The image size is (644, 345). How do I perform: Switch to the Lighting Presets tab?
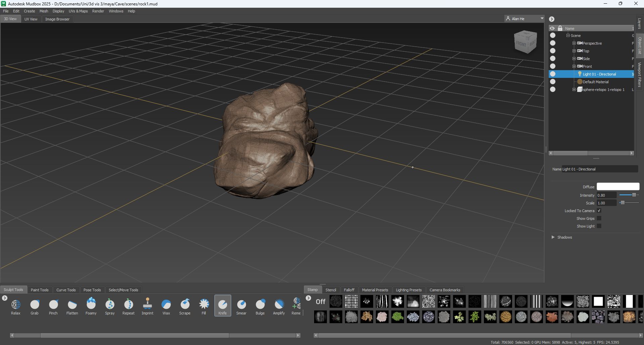point(408,290)
